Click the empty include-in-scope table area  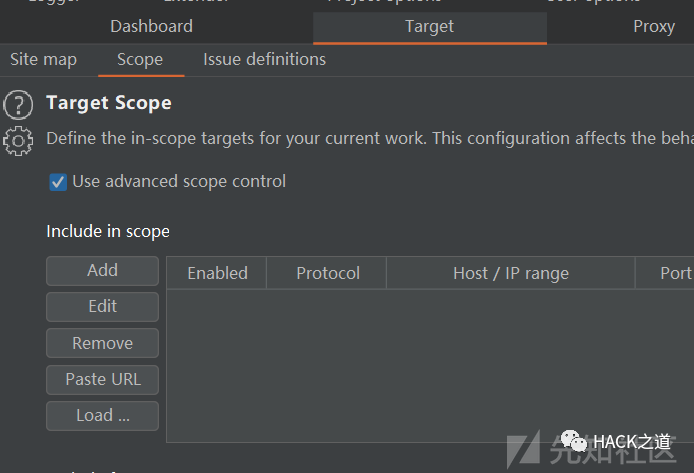click(x=430, y=365)
